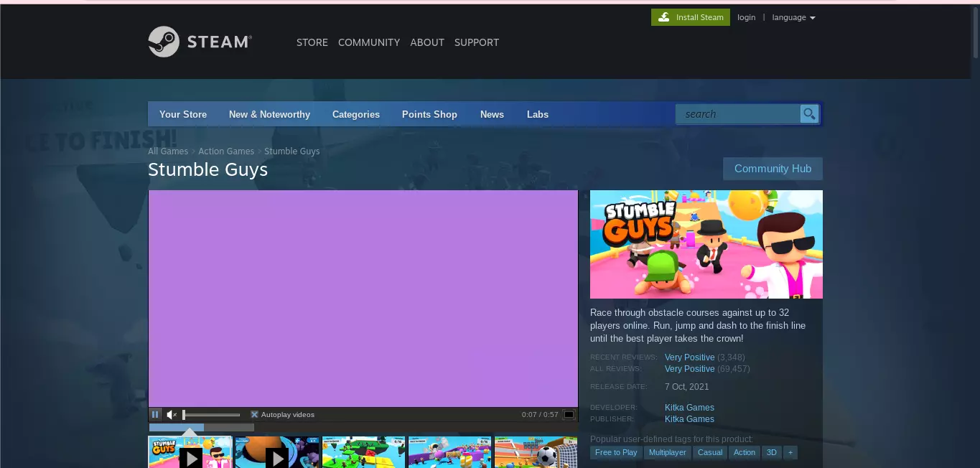
Task: Open the Points Shop tab
Action: click(429, 114)
